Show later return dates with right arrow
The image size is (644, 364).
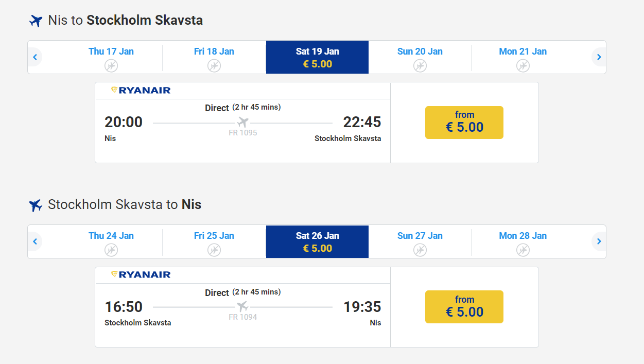[x=599, y=241]
